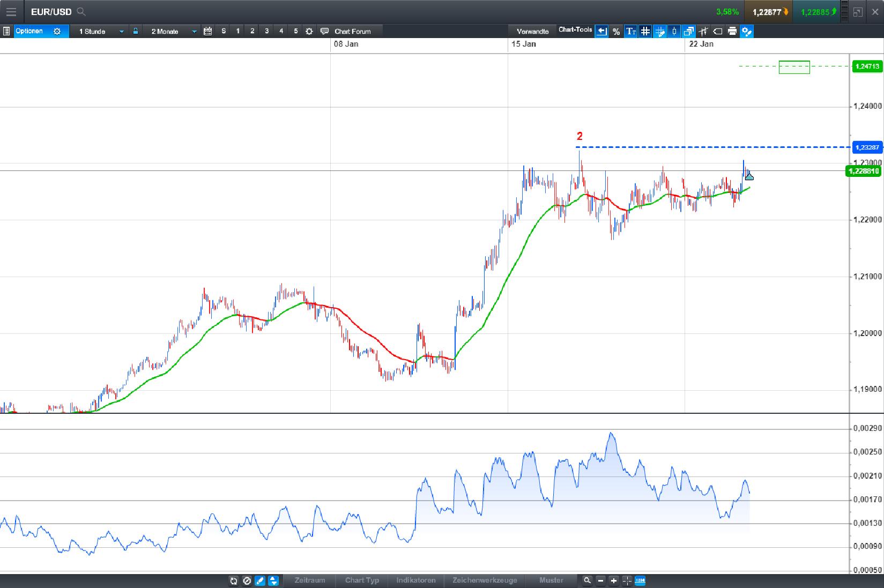The image size is (884, 588).
Task: Click the percent scale icon in Chart-Tools
Action: [x=616, y=32]
